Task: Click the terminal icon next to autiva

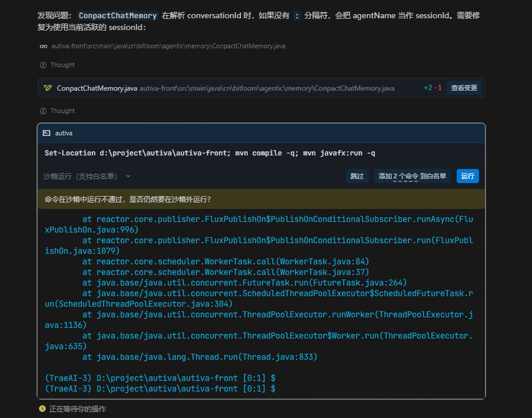Action: coord(46,134)
